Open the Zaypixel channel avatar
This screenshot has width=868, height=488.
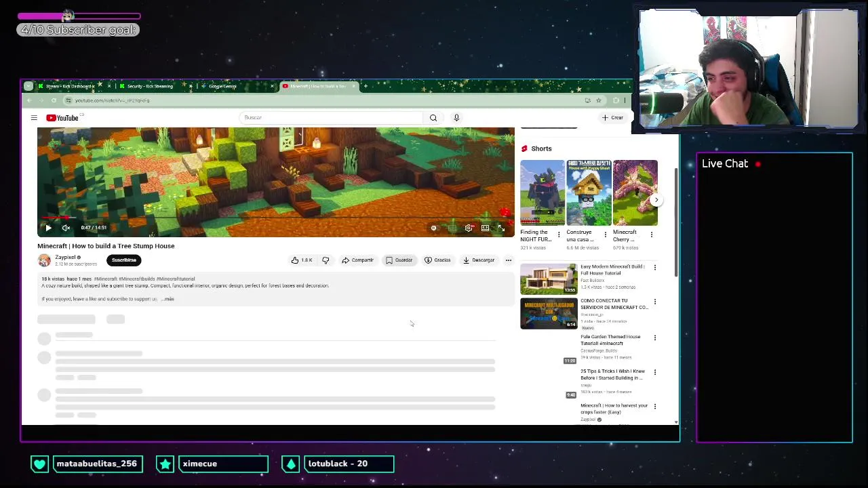[x=44, y=260]
